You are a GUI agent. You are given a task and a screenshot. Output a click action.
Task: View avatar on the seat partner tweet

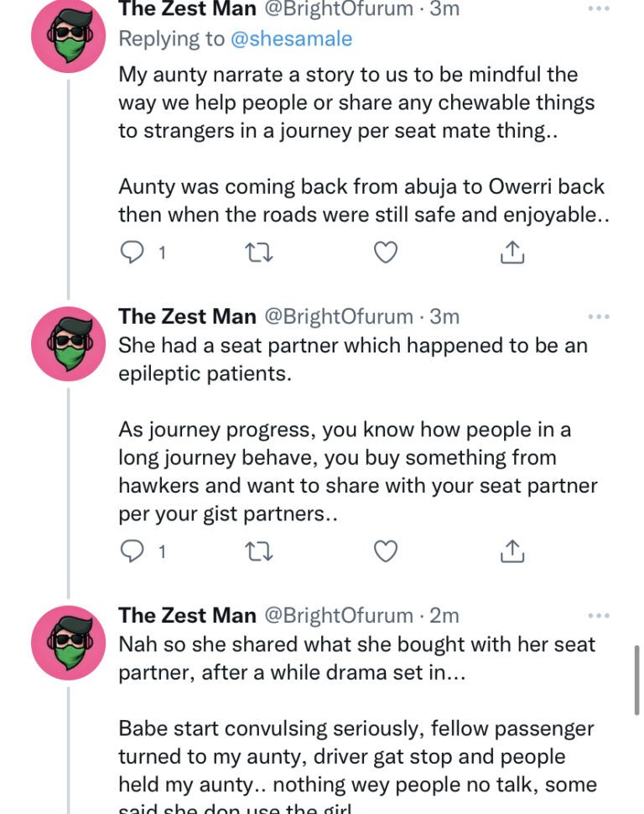(68, 344)
